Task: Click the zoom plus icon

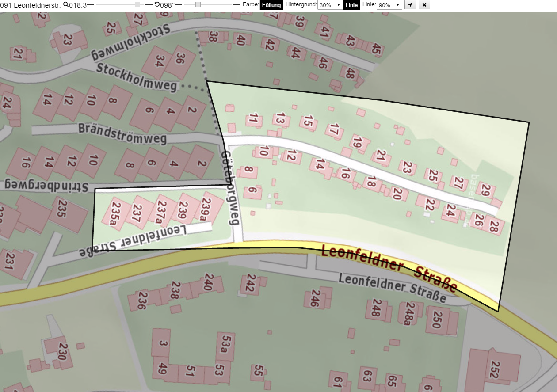Action: (149, 5)
